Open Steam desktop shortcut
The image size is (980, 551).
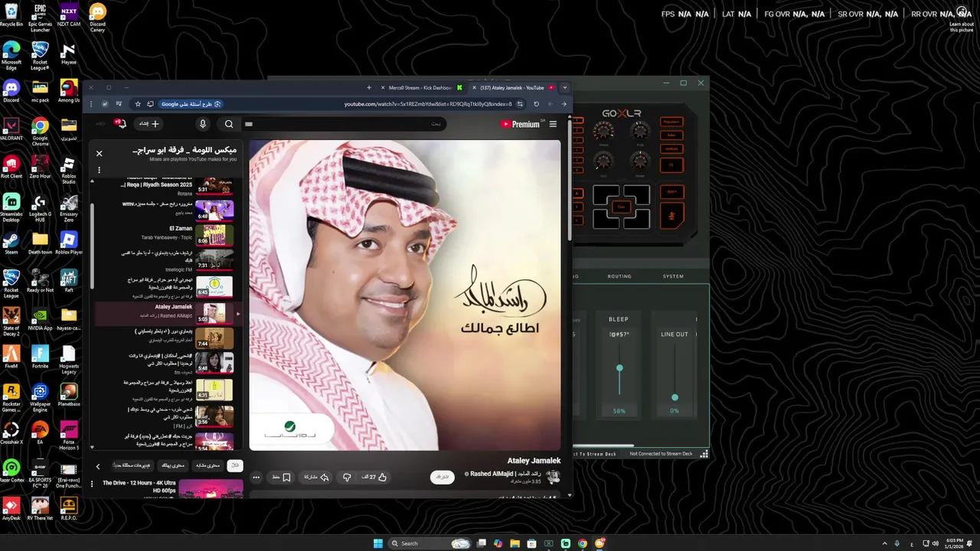pos(11,243)
